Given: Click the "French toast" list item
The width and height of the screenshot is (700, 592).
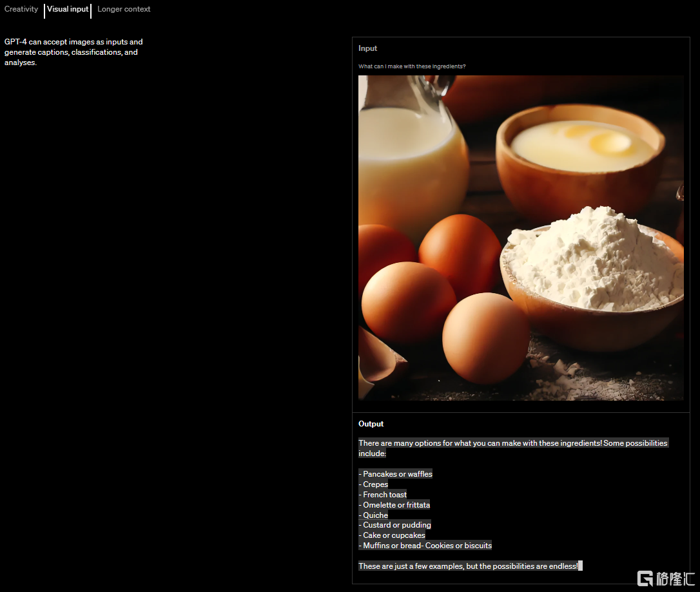Looking at the screenshot, I should point(383,495).
